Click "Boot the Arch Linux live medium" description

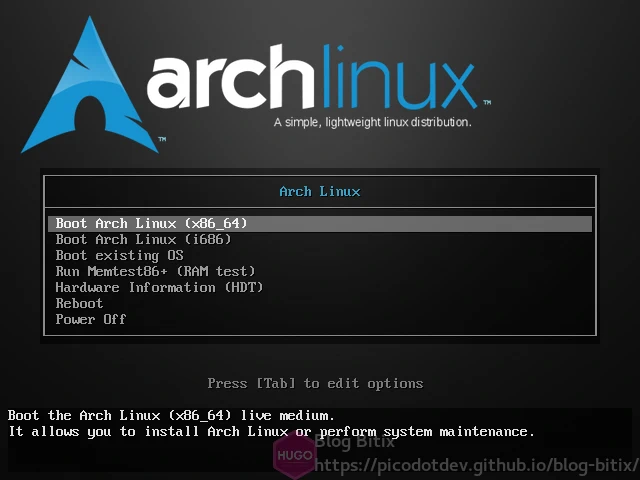[171, 415]
